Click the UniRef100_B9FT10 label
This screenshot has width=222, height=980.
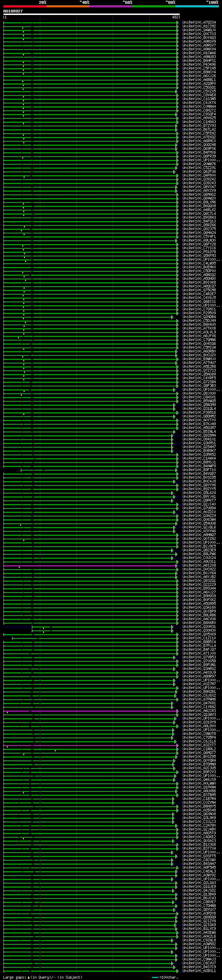pos(199,470)
